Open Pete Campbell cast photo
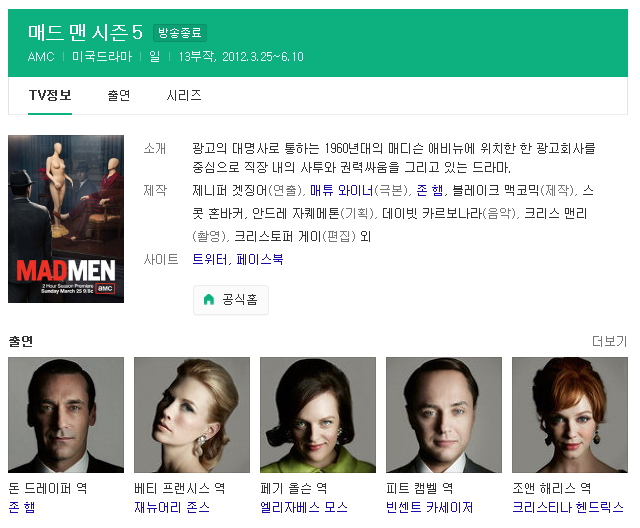 pyautogui.click(x=444, y=415)
